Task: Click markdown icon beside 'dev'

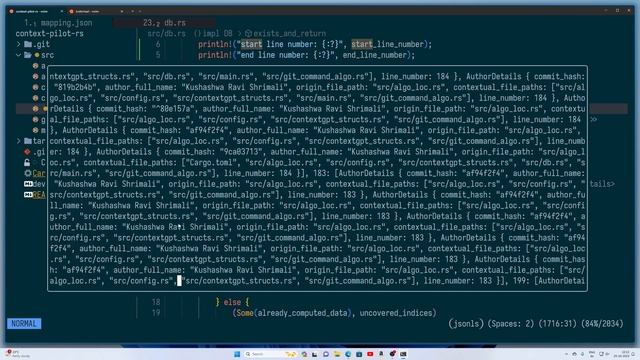Action: coord(28,184)
